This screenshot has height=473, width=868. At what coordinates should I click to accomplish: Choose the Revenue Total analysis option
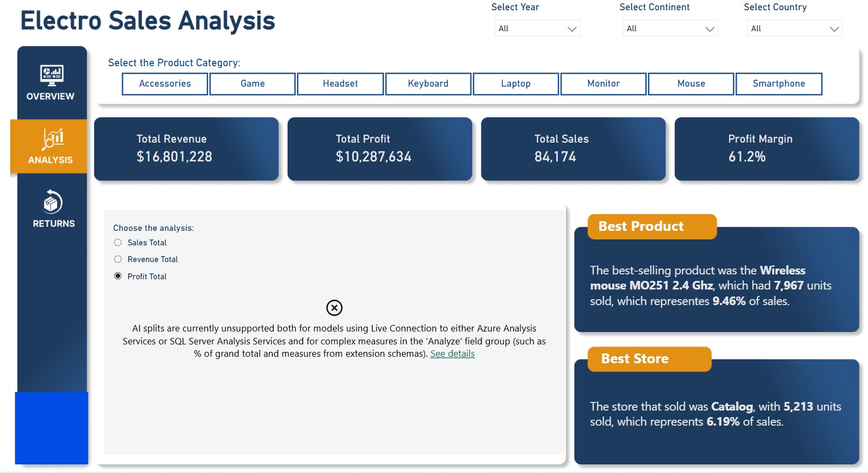[x=118, y=259]
